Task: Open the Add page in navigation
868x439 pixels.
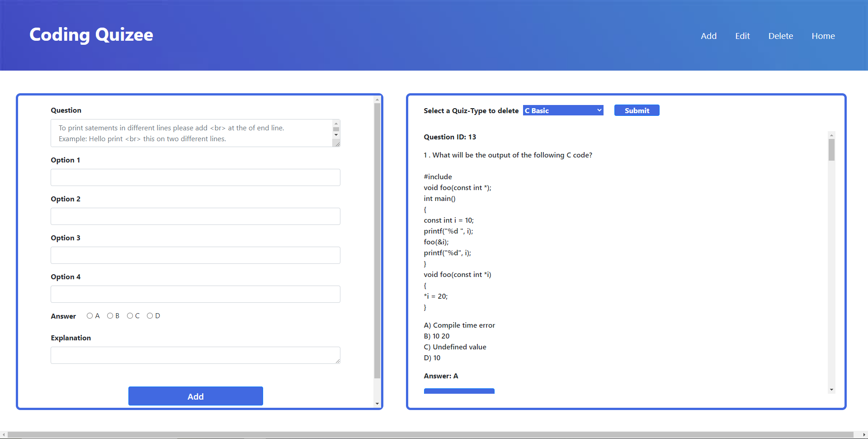Action: [708, 36]
